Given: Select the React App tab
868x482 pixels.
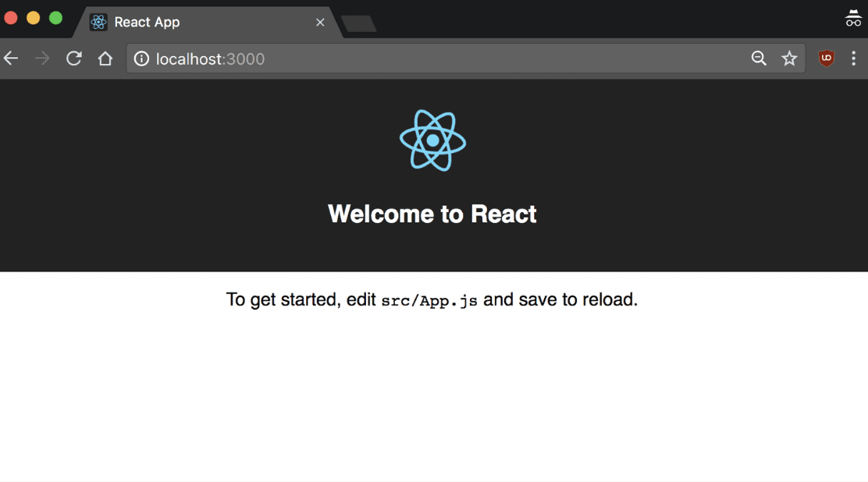Looking at the screenshot, I should (208, 22).
